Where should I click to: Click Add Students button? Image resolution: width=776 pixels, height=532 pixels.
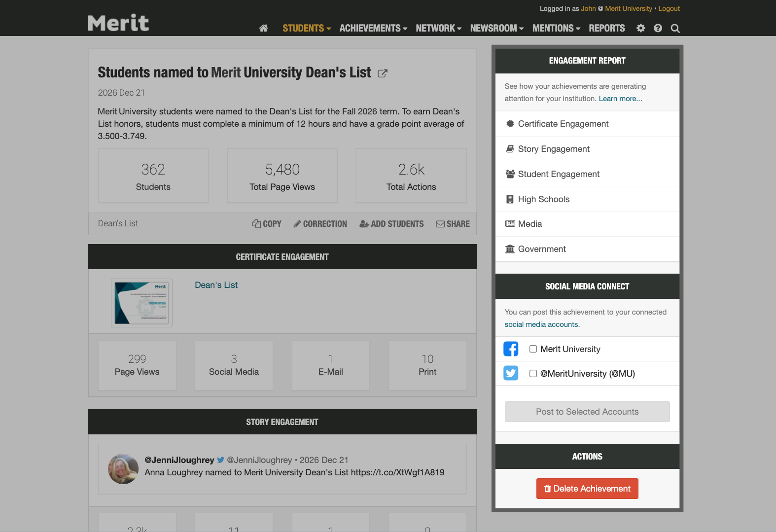[391, 224]
